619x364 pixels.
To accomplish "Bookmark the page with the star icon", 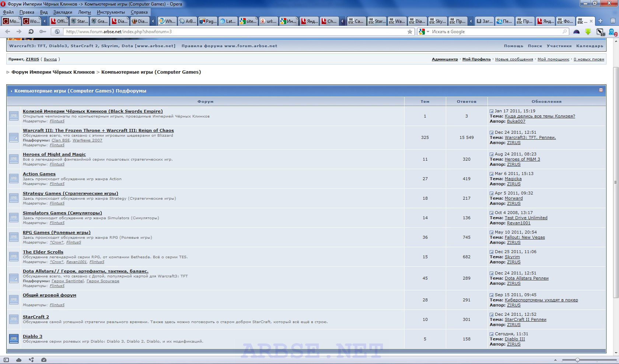I will 410,32.
